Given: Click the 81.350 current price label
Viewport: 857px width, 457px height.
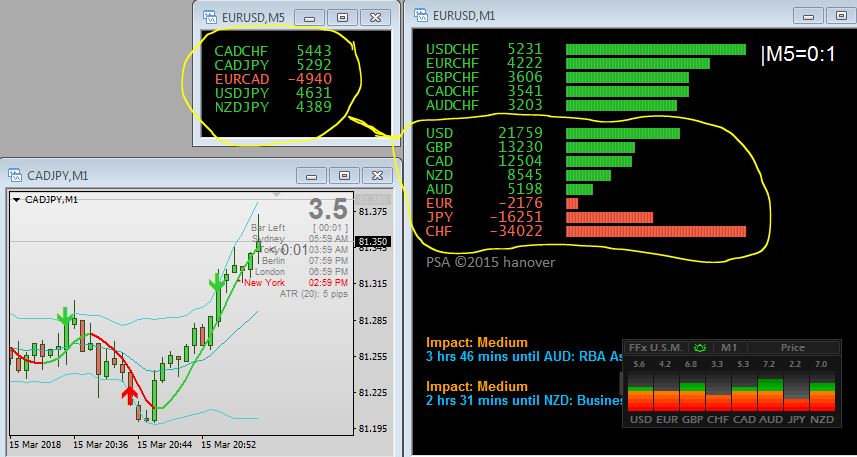Looking at the screenshot, I should pyautogui.click(x=374, y=242).
